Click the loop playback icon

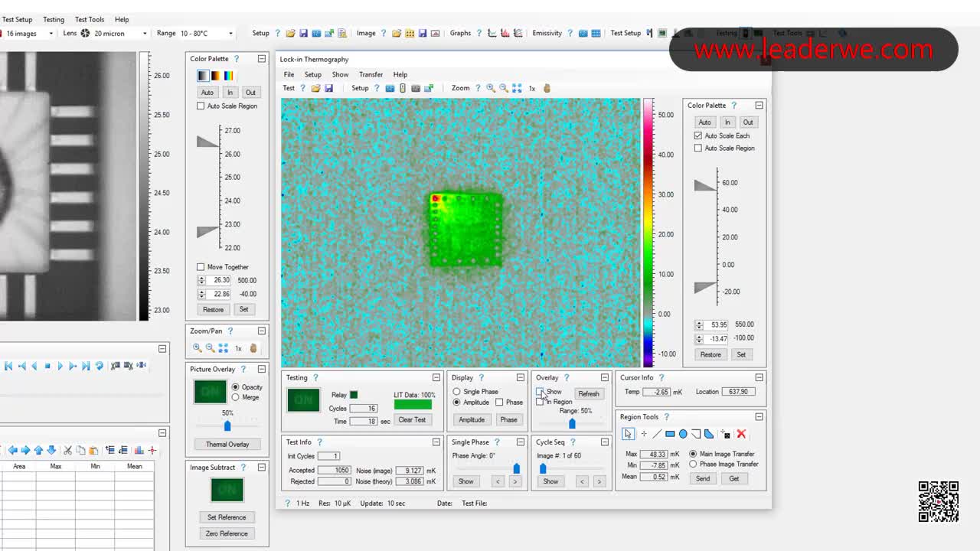pos(99,366)
